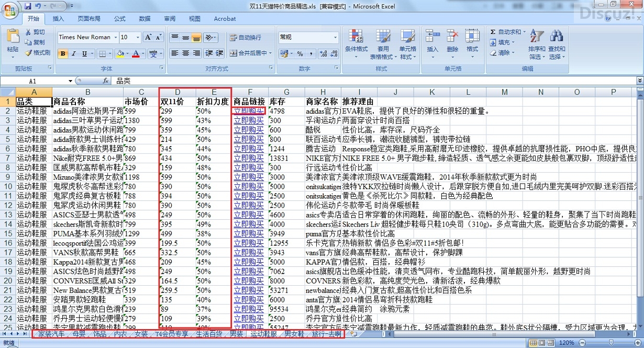The width and height of the screenshot is (644, 348).
Task: Open Conditional Formatting (条件格式)
Action: (356, 44)
